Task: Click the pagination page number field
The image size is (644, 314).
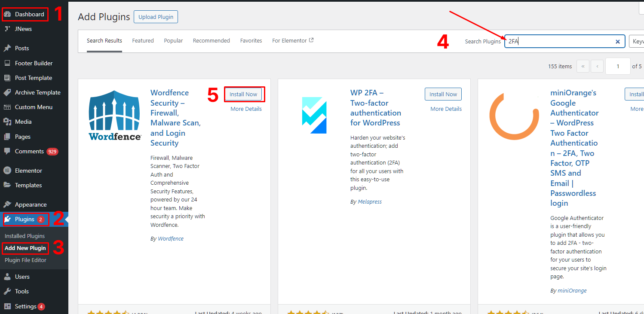Action: tap(618, 66)
